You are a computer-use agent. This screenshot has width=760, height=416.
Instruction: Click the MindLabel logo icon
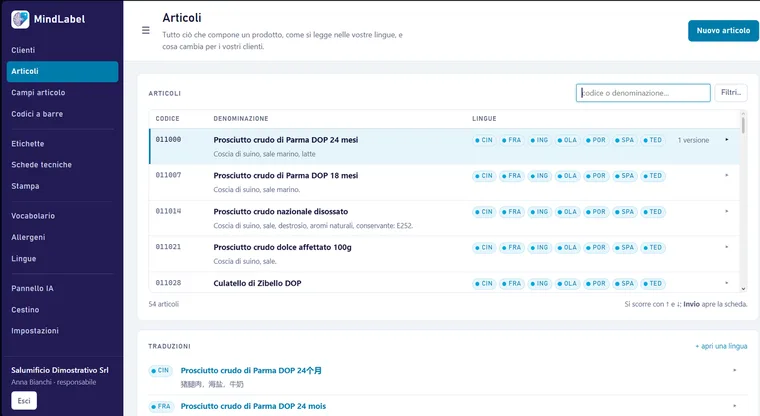[x=20, y=19]
